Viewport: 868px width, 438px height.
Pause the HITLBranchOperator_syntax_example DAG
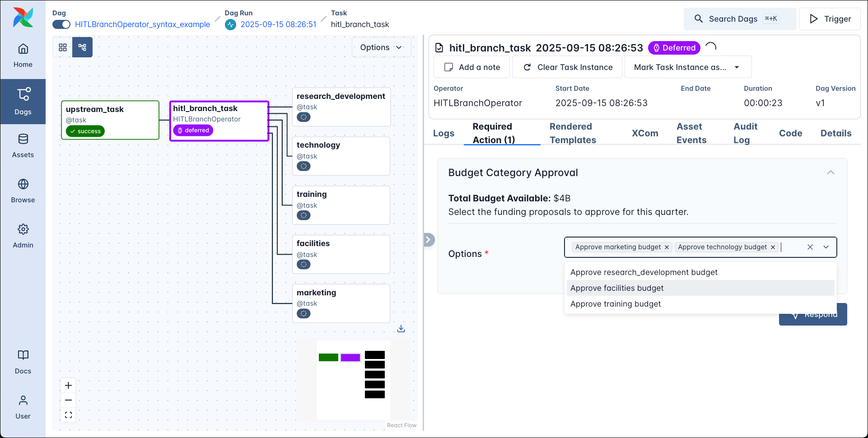pyautogui.click(x=61, y=24)
